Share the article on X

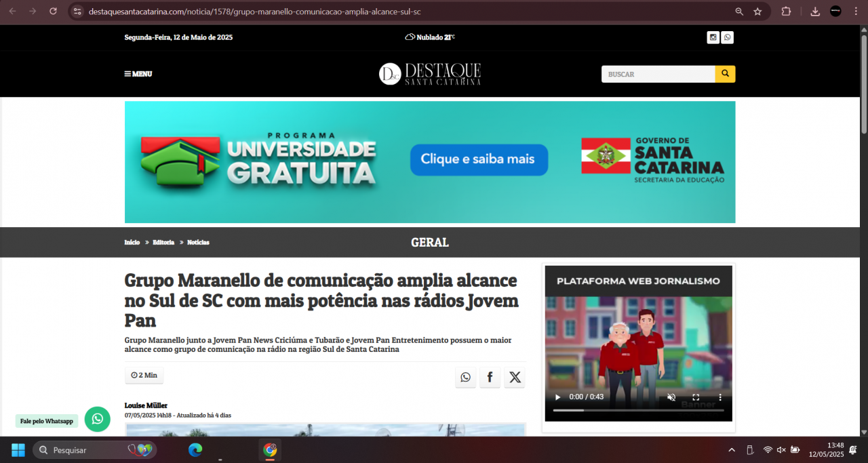(515, 377)
